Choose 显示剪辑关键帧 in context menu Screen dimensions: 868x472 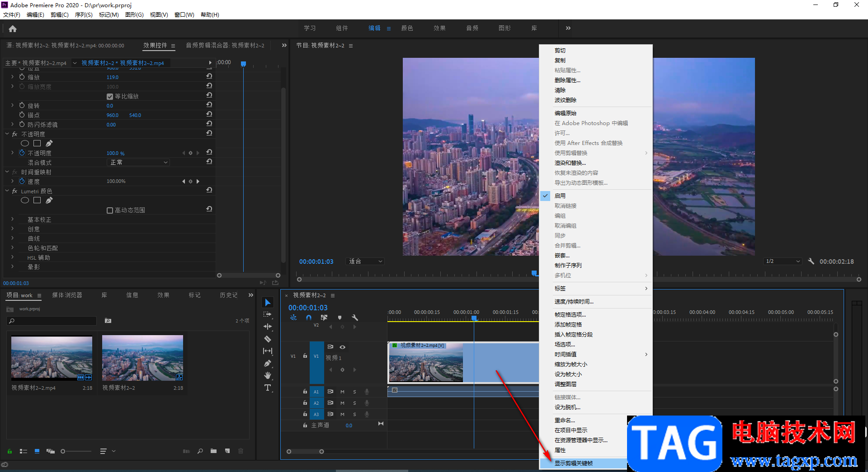pyautogui.click(x=574, y=463)
